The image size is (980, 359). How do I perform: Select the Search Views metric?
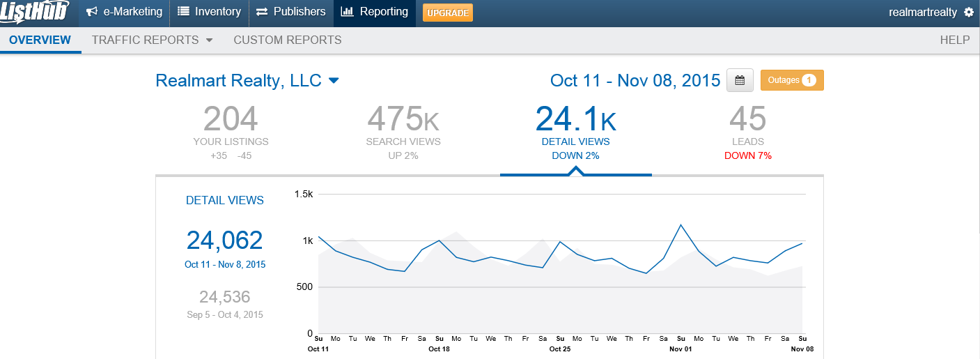click(x=403, y=132)
